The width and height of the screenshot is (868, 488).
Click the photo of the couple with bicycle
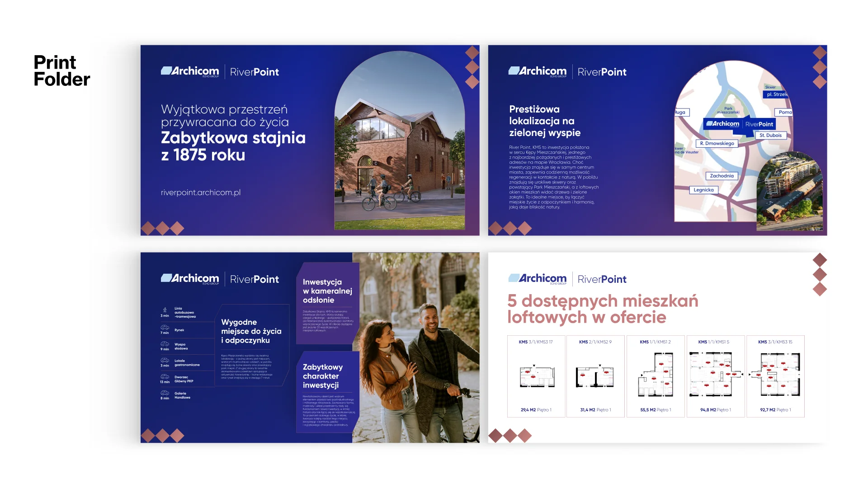[416, 347]
